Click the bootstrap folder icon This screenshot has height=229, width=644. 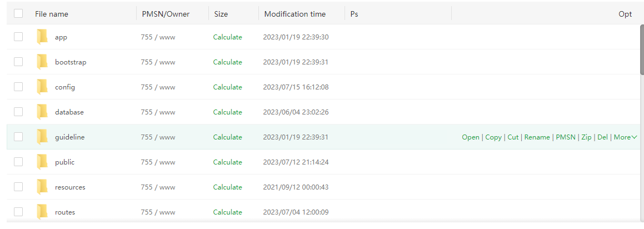click(42, 62)
